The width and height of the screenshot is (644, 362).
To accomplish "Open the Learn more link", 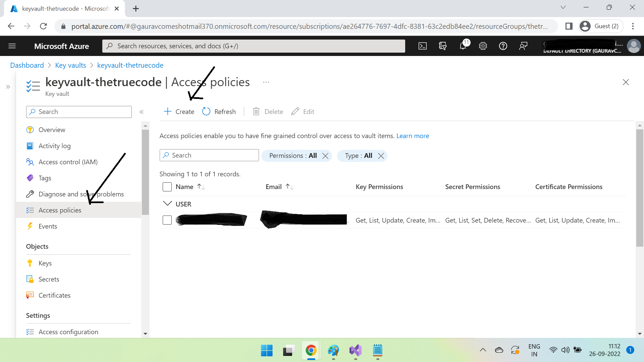I will point(413,136).
